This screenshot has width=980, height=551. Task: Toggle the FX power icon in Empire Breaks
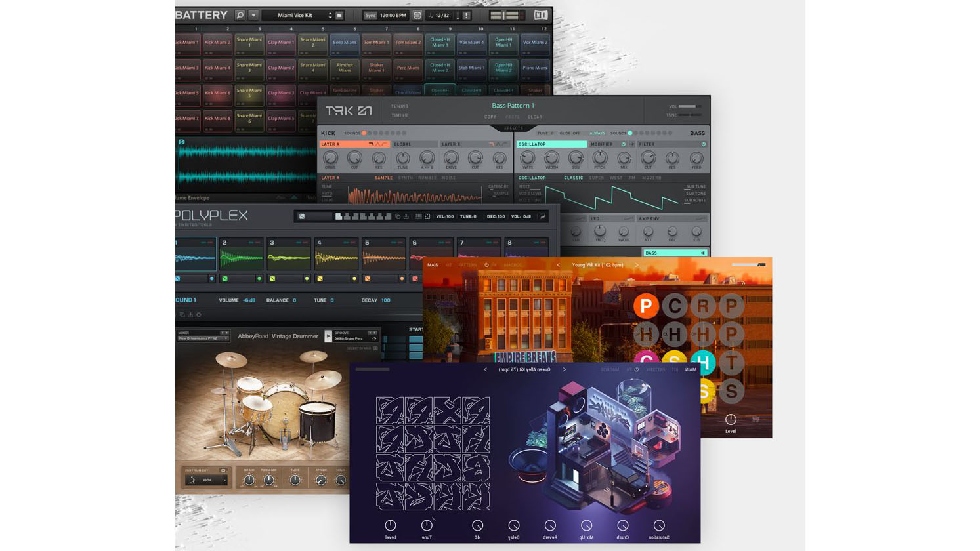[x=486, y=265]
